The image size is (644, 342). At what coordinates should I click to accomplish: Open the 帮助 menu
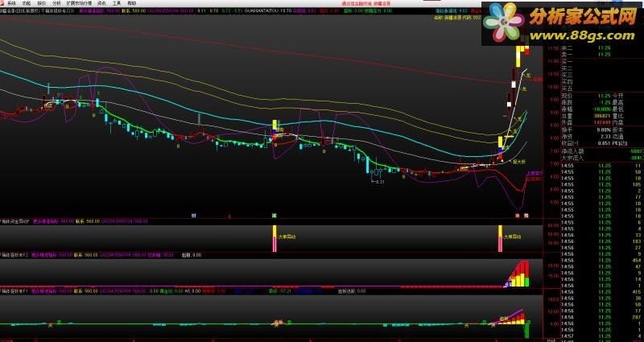click(x=131, y=3)
